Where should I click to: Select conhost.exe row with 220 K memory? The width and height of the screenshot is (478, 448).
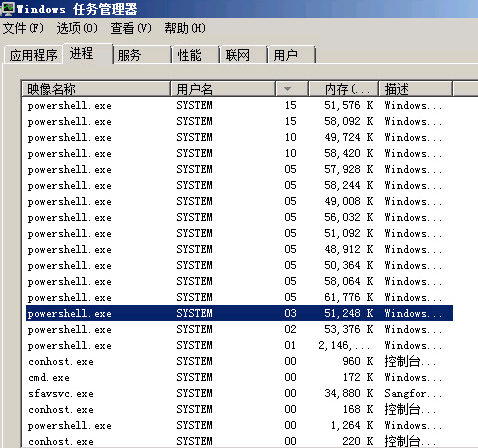coord(239,441)
